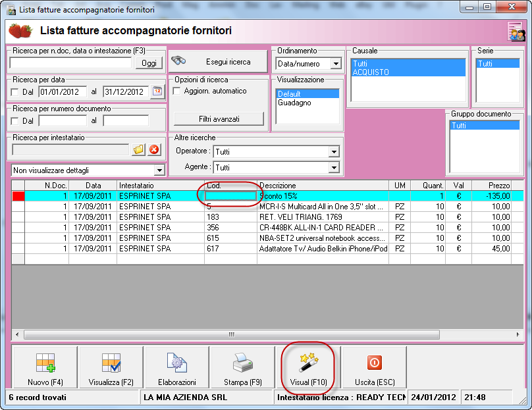Click the status bar date 24/01/2012
Viewport: 532px width, 410px height.
point(433,397)
